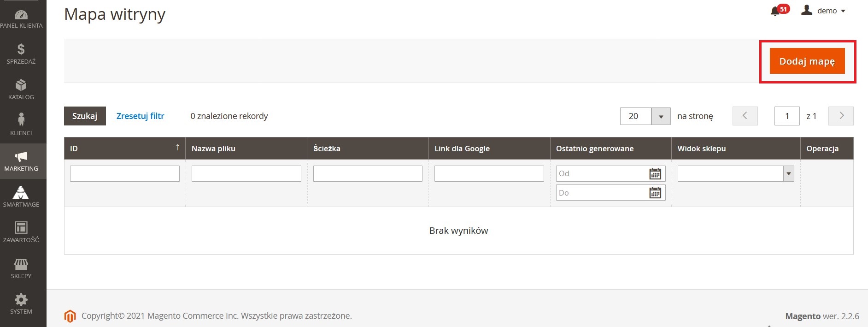The width and height of the screenshot is (868, 327).
Task: Sort table by the ID column header
Action: (x=124, y=149)
